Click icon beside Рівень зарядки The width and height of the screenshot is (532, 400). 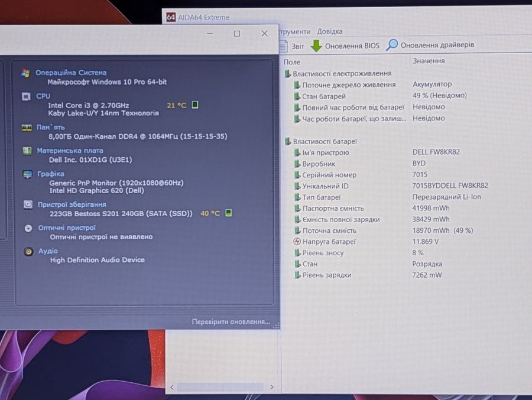click(x=297, y=275)
